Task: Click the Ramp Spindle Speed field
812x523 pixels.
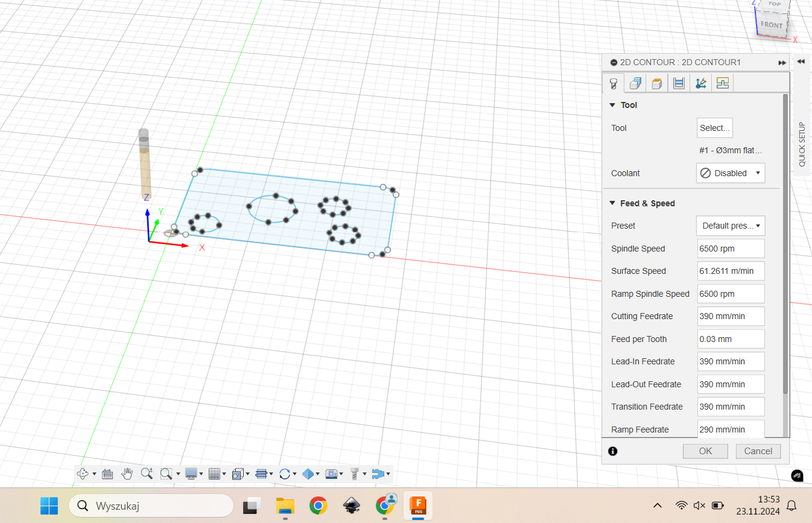Action: [731, 294]
